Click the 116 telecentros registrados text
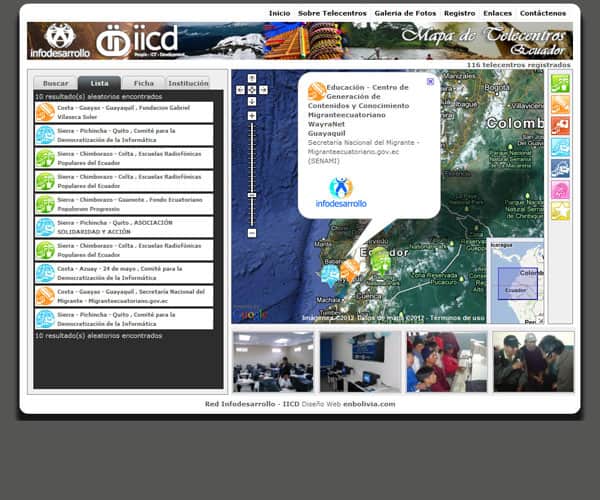This screenshot has width=600, height=500. coord(518,65)
